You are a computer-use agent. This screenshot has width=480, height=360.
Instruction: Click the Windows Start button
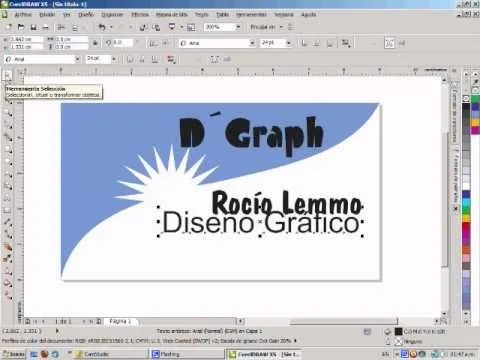[x=13, y=354]
